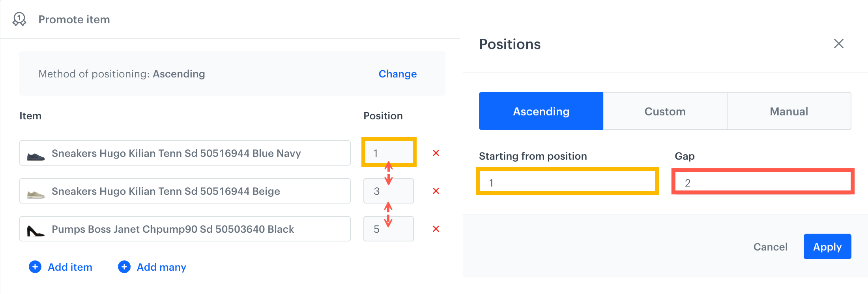868x294 pixels.
Task: Click the plus icon next to Add item
Action: tap(35, 267)
